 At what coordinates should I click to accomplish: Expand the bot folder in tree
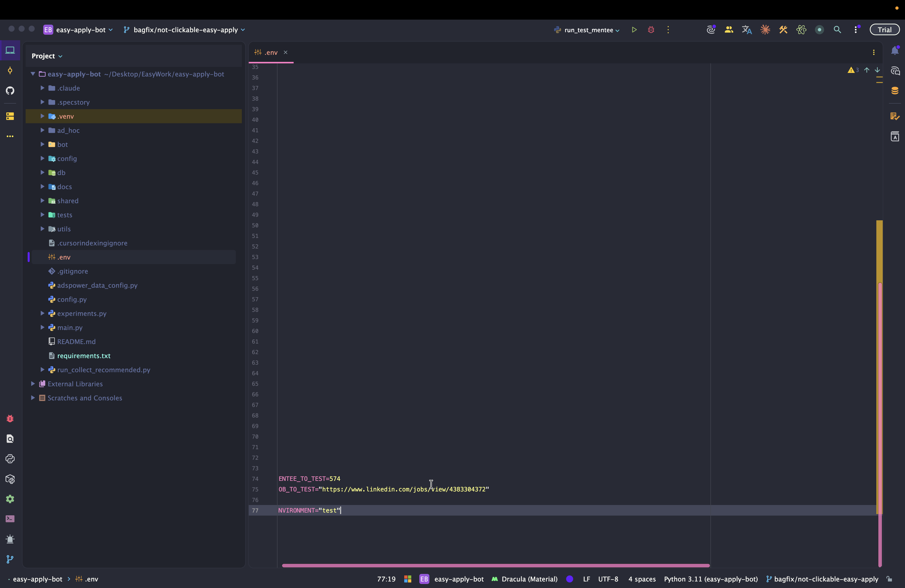(x=42, y=145)
